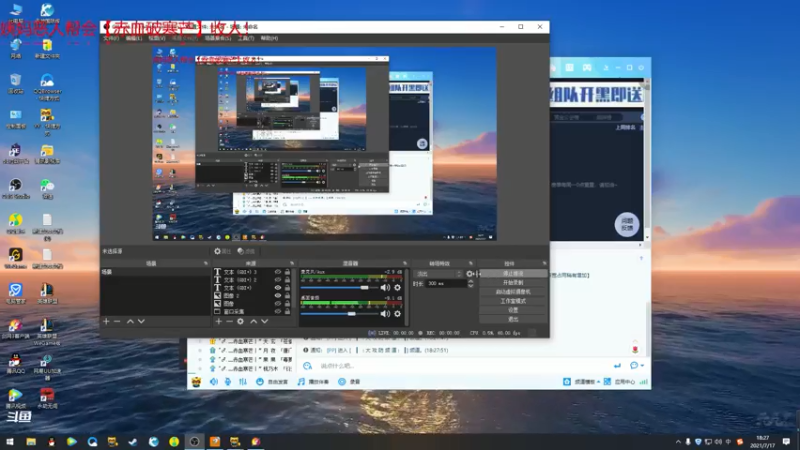
Task: Open the Tools menu in OBS
Action: point(246,38)
